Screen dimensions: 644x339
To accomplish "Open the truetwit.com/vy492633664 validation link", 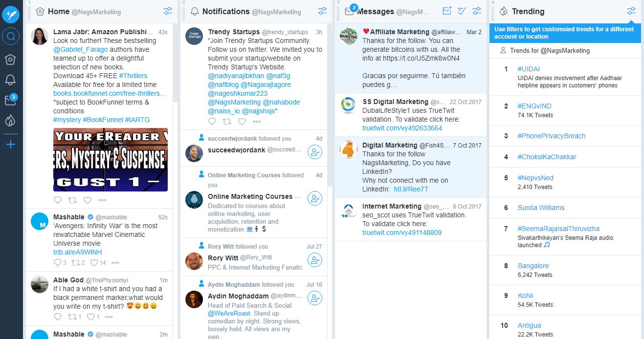I will tap(402, 128).
